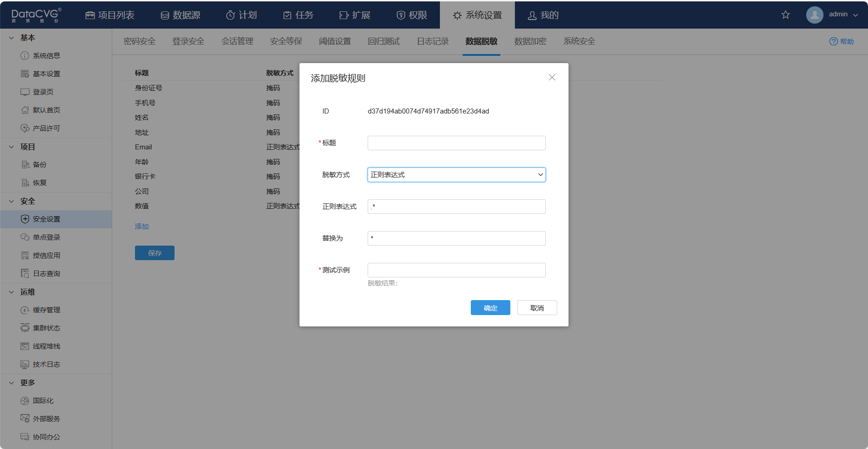
Task: Collapse the 更多 sidebar section
Action: (x=11, y=383)
